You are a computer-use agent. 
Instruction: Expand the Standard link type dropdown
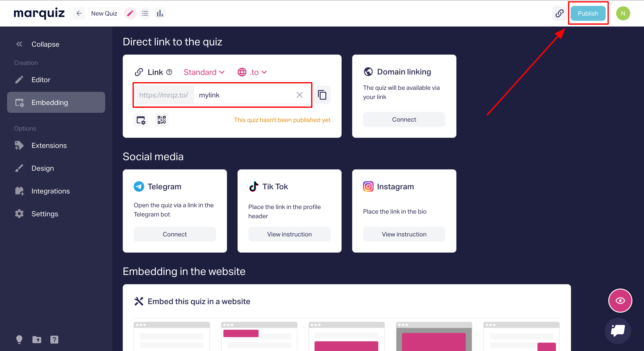pyautogui.click(x=204, y=72)
